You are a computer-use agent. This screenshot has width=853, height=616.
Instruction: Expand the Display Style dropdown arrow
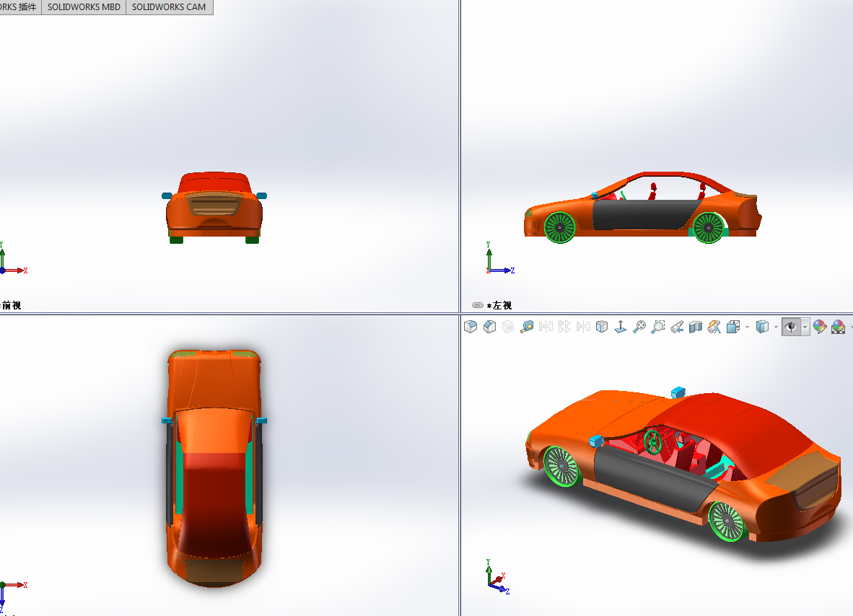(x=776, y=327)
